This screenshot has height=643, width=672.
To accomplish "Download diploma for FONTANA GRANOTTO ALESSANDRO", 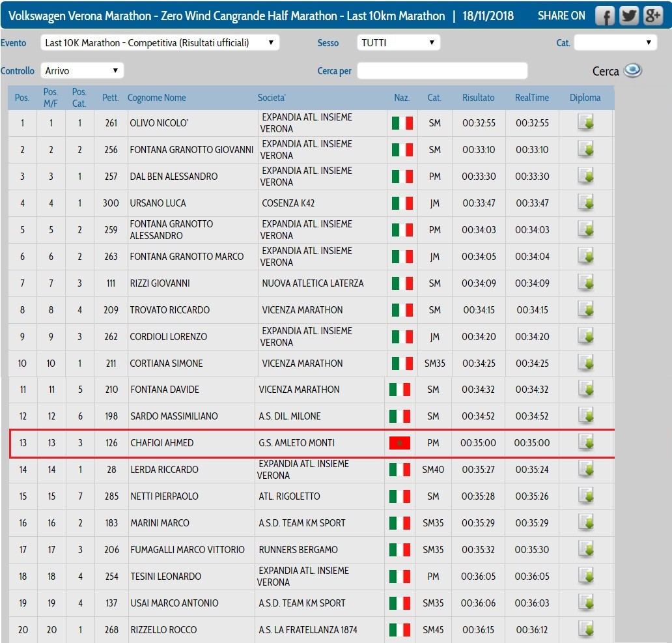I will pos(586,229).
